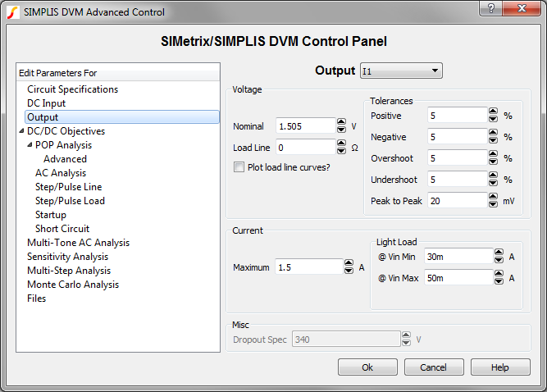The height and width of the screenshot is (392, 547).
Task: Decrease Load Line value with down arrow
Action: tap(340, 152)
